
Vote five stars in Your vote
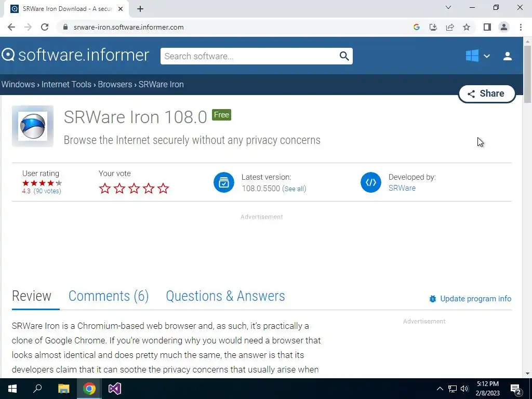point(163,188)
